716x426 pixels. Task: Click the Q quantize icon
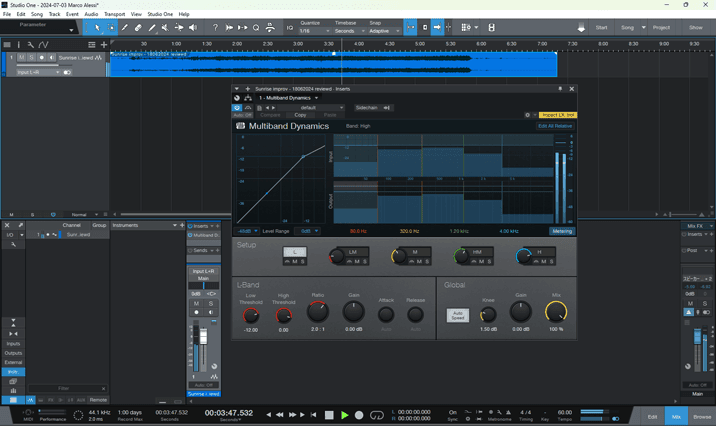coord(256,27)
